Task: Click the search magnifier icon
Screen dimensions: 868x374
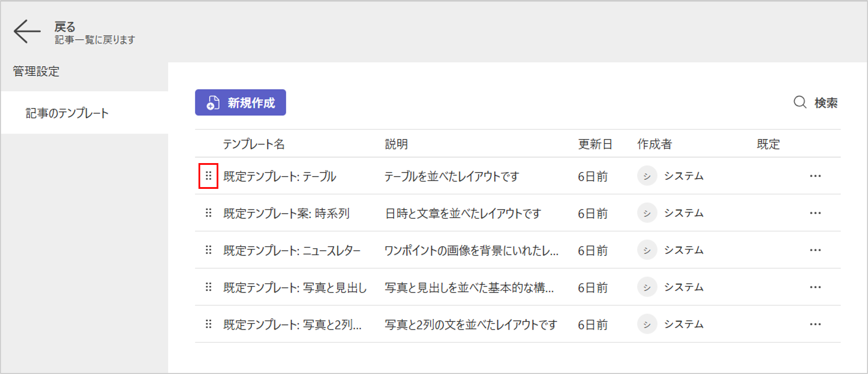Action: pyautogui.click(x=800, y=102)
